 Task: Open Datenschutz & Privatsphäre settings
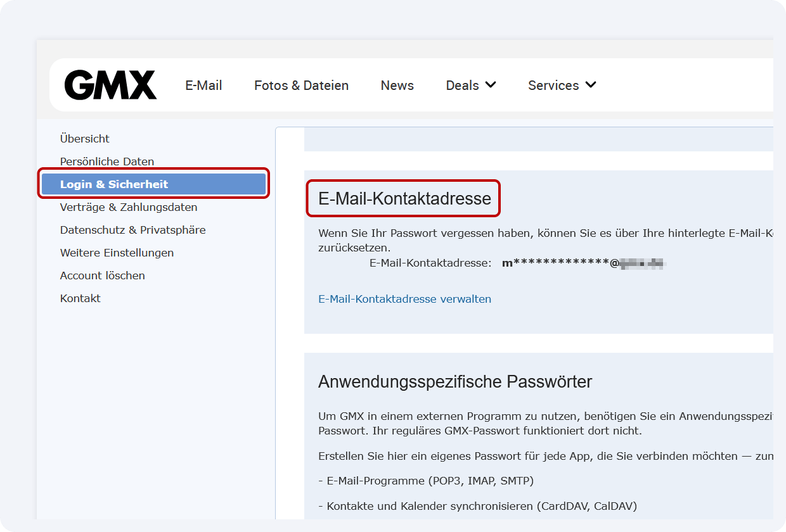[133, 230]
